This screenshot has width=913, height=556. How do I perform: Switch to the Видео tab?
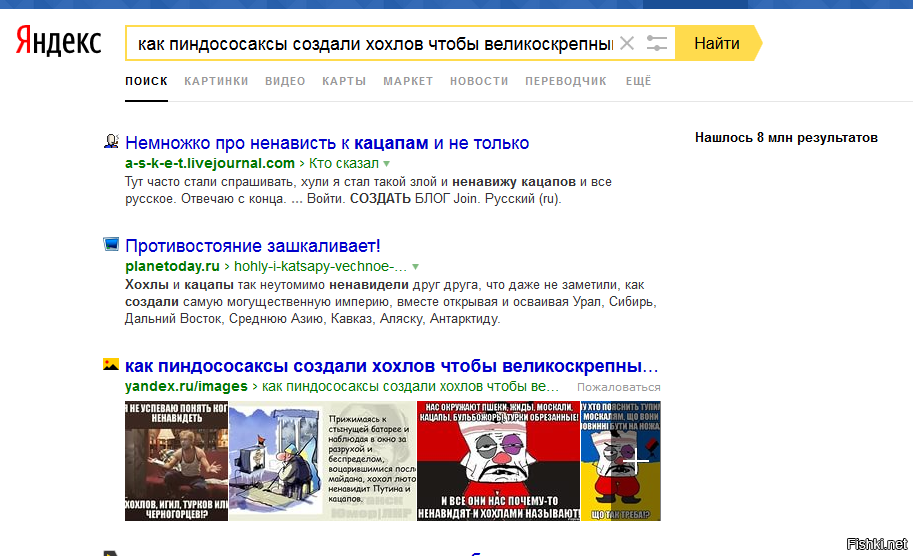click(285, 82)
